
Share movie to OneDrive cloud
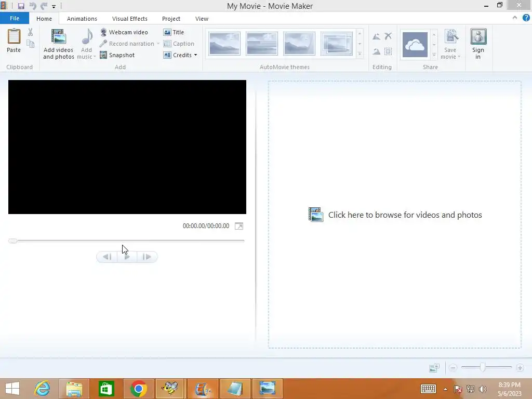click(415, 45)
